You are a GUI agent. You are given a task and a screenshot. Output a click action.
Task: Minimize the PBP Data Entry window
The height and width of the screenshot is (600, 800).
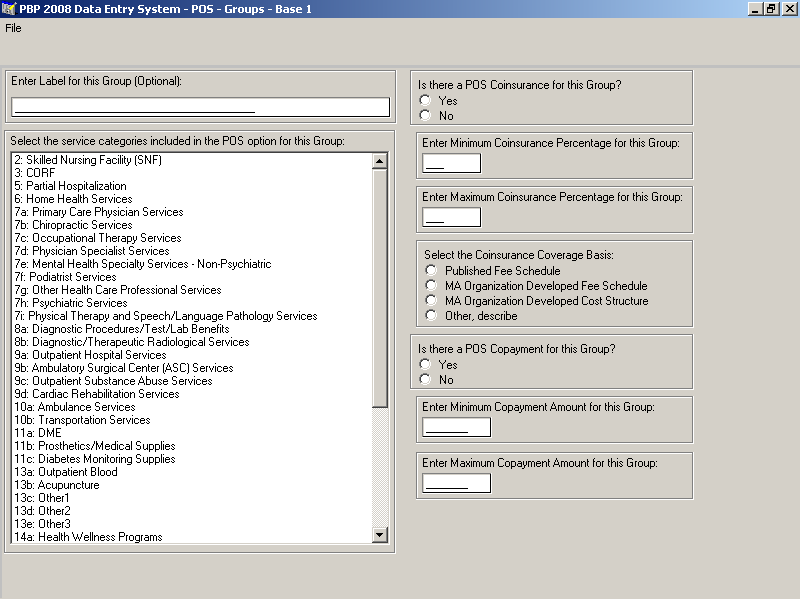756,9
